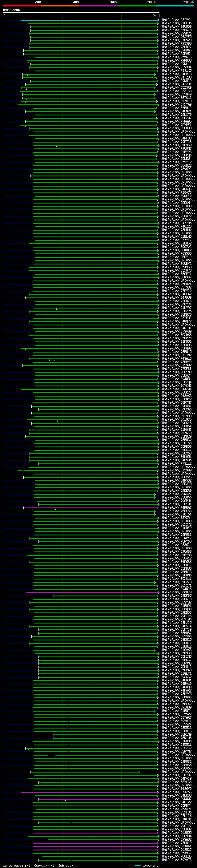Select label UniRef100_B0E9M4
197x868 pixels.
[x=177, y=836]
